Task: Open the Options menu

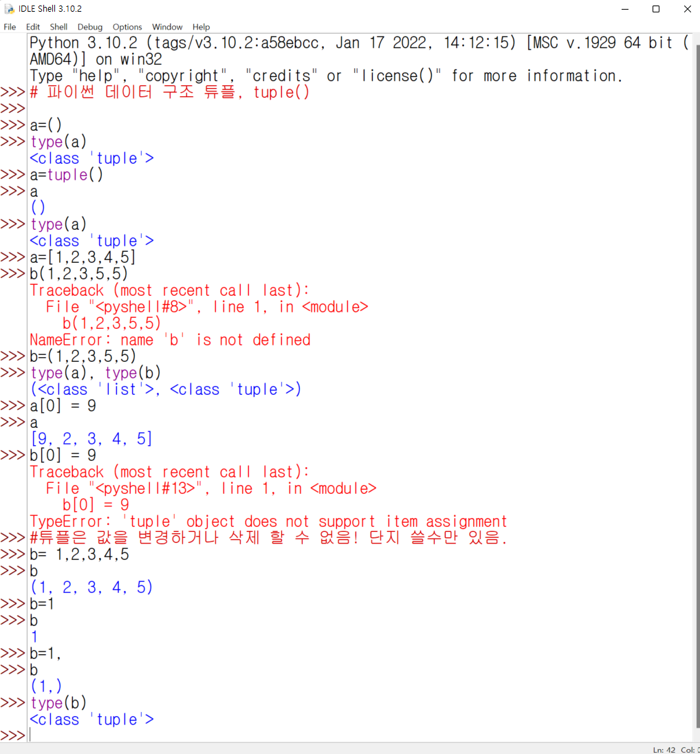Action: (127, 27)
